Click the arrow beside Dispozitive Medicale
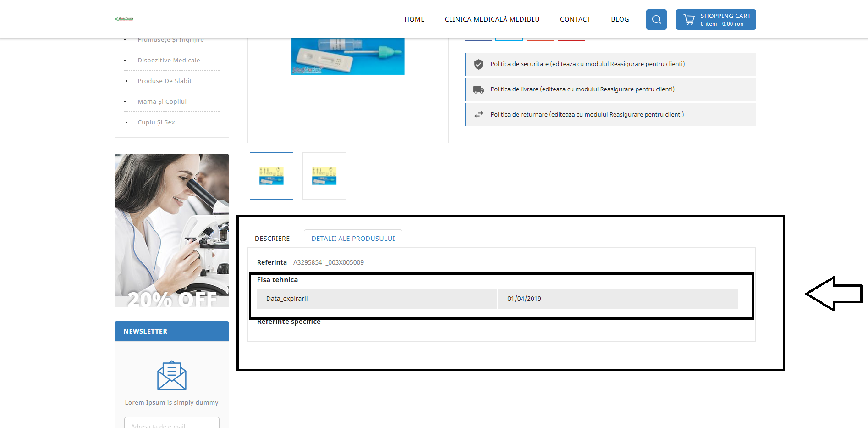This screenshot has height=428, width=868. (x=126, y=61)
